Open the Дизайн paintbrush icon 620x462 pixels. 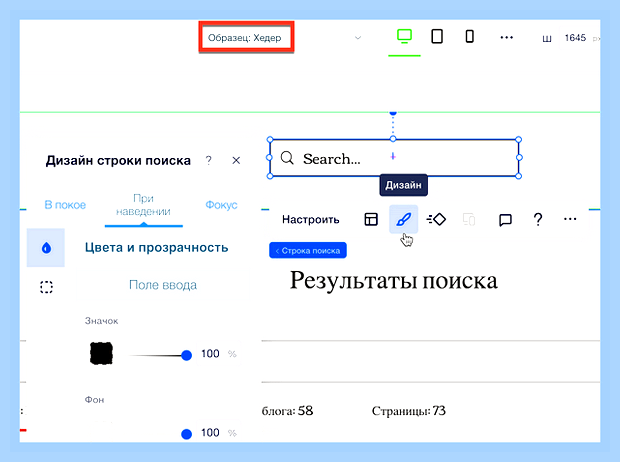pos(403,219)
